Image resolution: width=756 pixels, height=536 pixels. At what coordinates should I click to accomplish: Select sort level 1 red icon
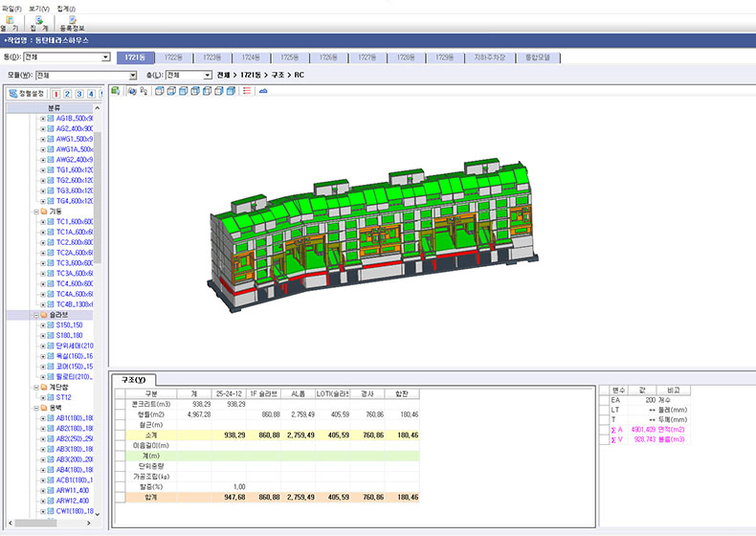pyautogui.click(x=56, y=94)
